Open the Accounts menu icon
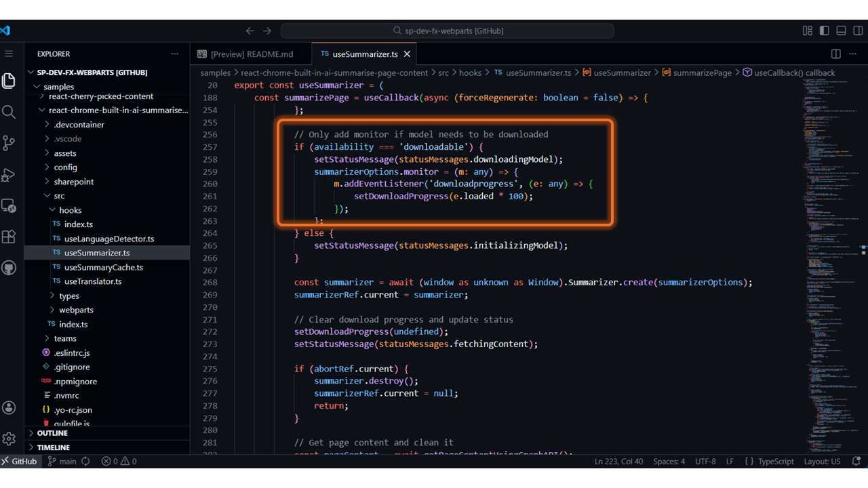This screenshot has height=488, width=868. coord(9,407)
